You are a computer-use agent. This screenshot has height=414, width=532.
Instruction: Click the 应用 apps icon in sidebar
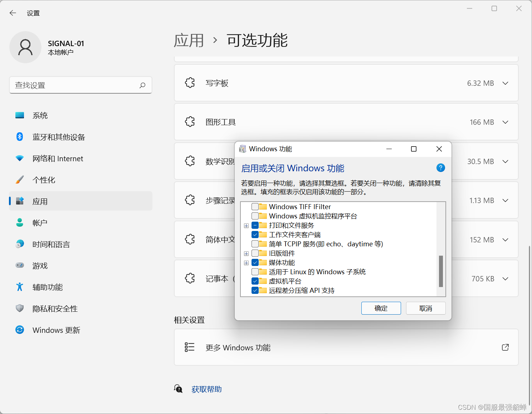click(x=20, y=201)
